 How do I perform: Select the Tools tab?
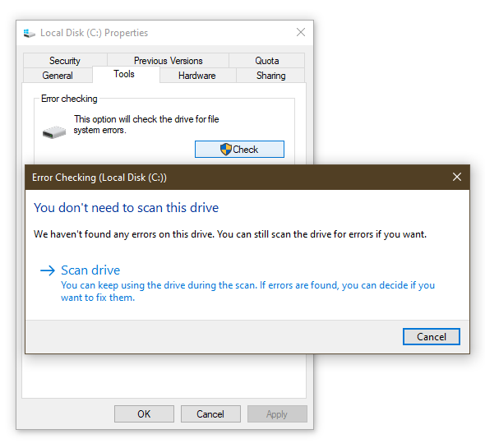pyautogui.click(x=124, y=74)
